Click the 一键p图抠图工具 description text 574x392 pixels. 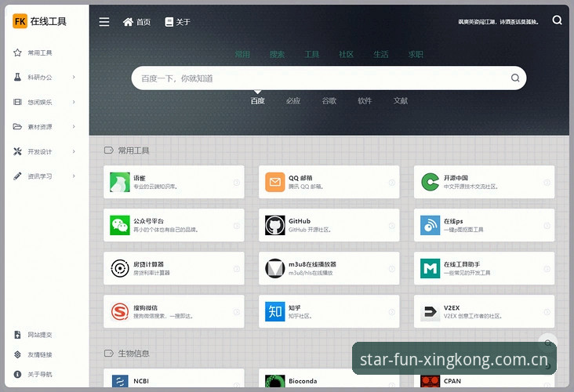click(x=463, y=230)
